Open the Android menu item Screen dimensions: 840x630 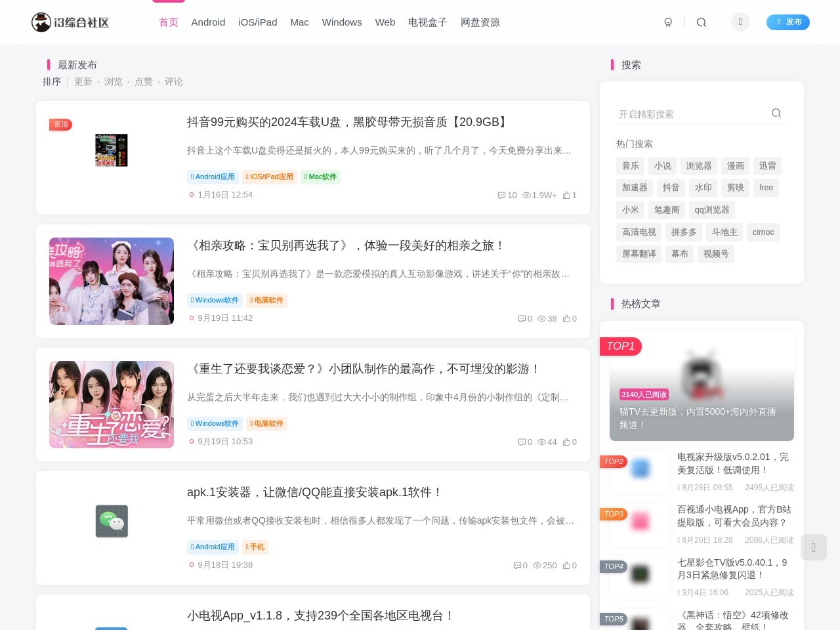(x=208, y=22)
